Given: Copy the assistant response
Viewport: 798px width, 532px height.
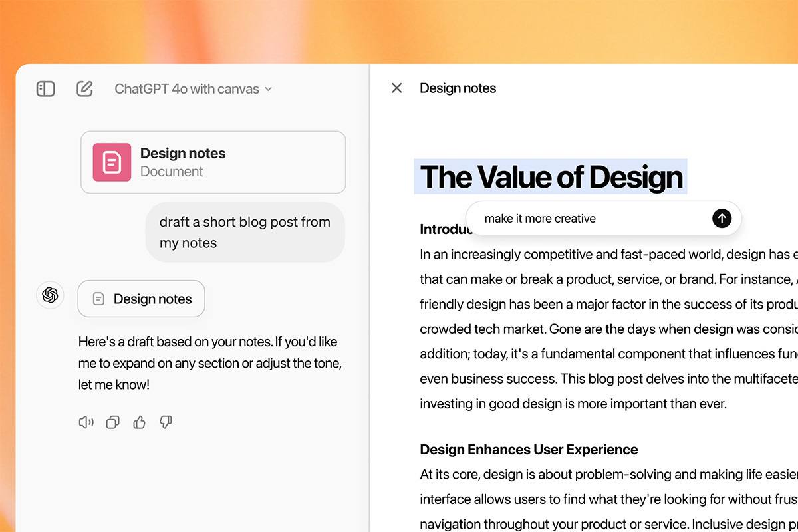Looking at the screenshot, I should pos(113,422).
